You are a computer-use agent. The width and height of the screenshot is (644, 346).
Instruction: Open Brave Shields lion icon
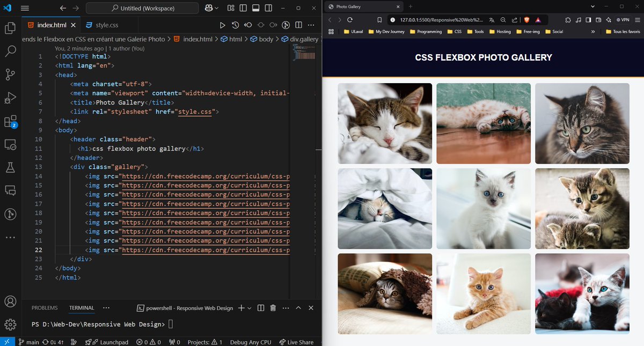click(526, 19)
